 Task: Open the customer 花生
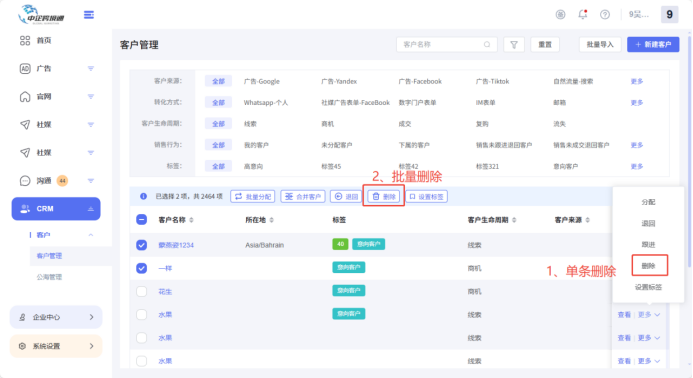pyautogui.click(x=165, y=292)
